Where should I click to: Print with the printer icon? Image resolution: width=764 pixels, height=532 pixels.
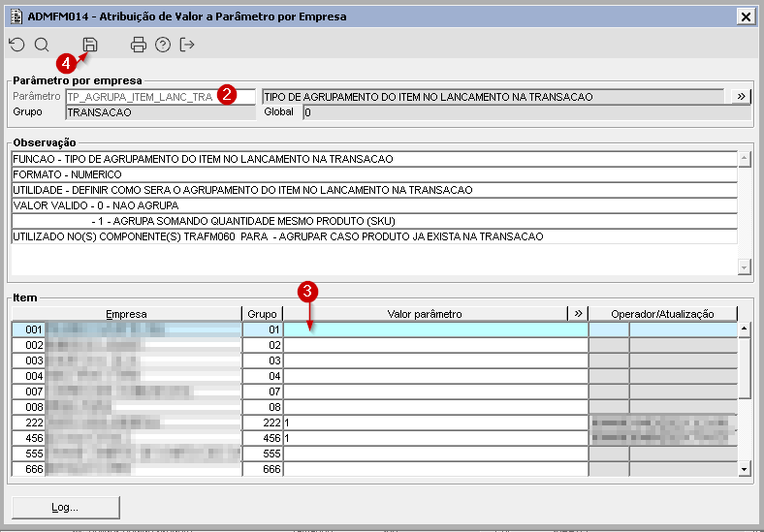139,45
